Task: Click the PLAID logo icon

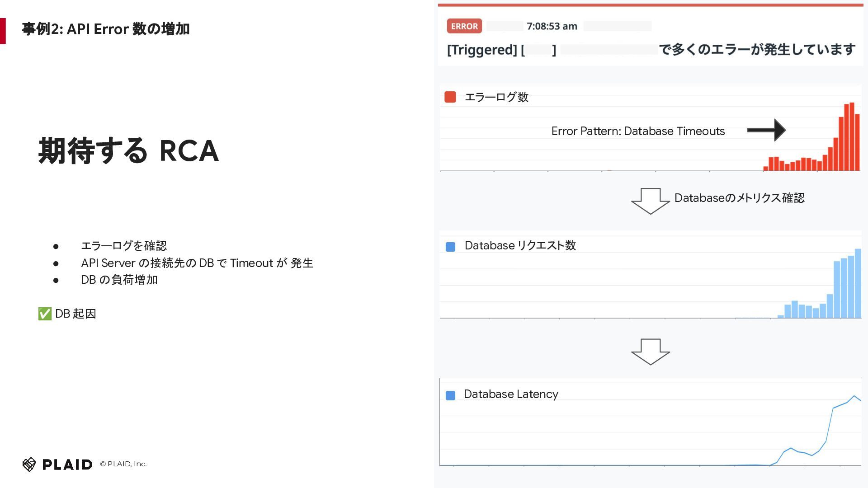Action: point(29,464)
